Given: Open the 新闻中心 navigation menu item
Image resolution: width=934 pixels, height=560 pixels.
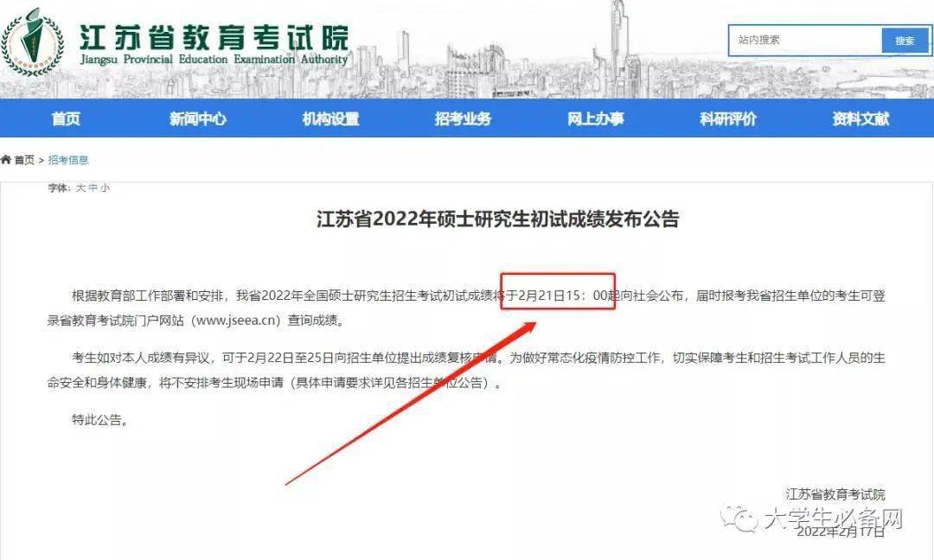Looking at the screenshot, I should [x=198, y=119].
